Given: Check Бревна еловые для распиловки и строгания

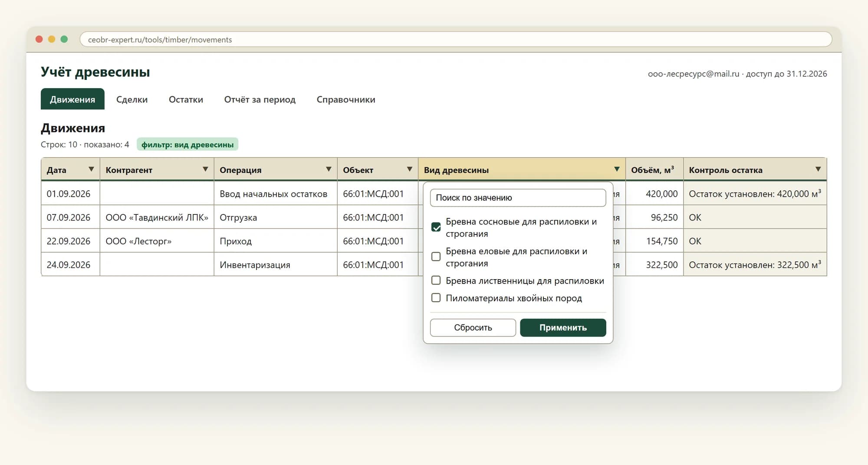Looking at the screenshot, I should point(436,257).
